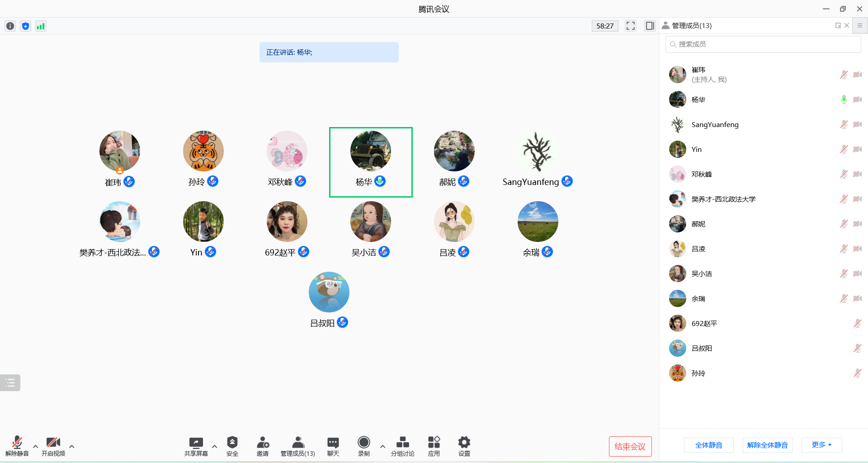Click the red 结束会议 button
This screenshot has height=463, width=868.
click(630, 446)
